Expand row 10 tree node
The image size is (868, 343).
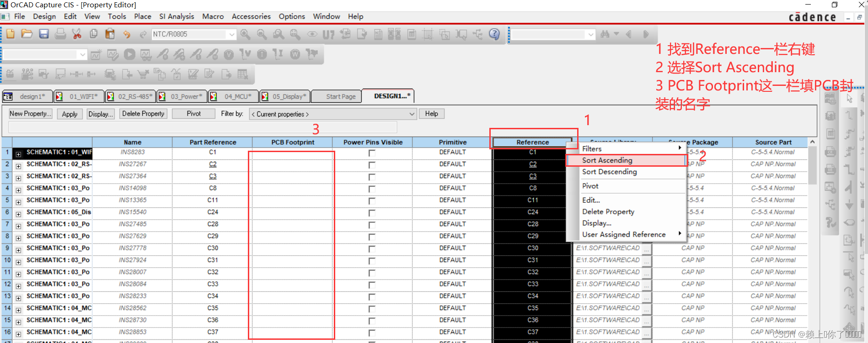18,262
